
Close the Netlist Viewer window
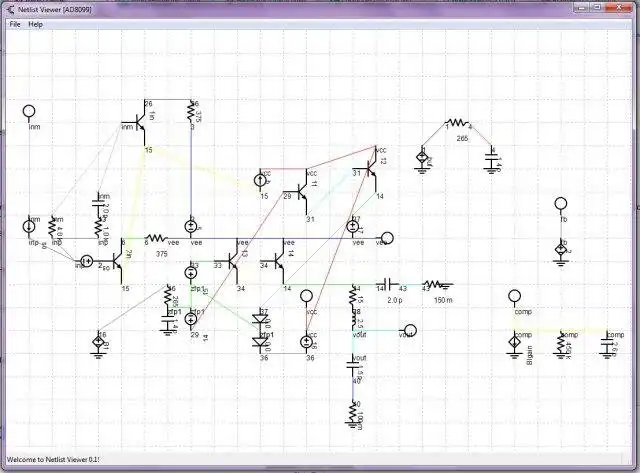tap(619, 7)
